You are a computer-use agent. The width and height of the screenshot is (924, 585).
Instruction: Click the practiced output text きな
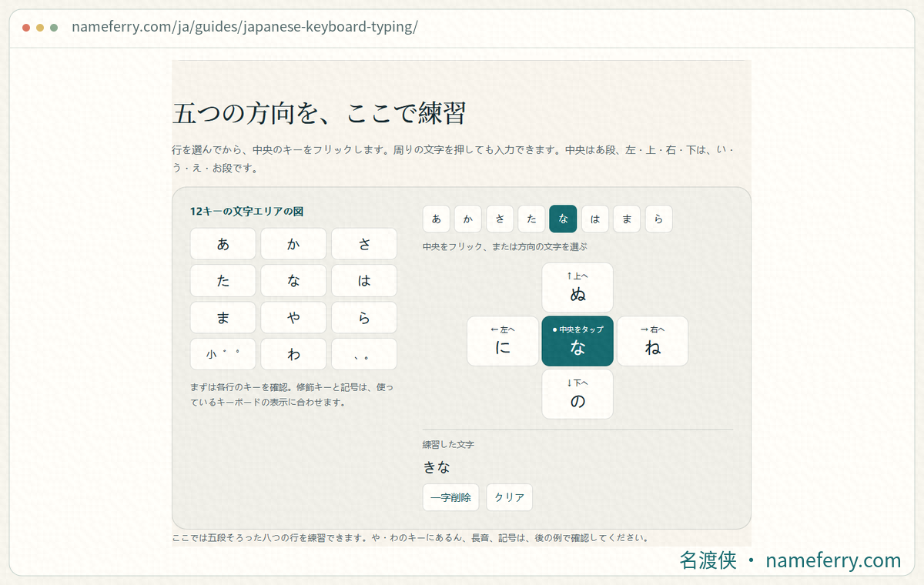pyautogui.click(x=437, y=467)
